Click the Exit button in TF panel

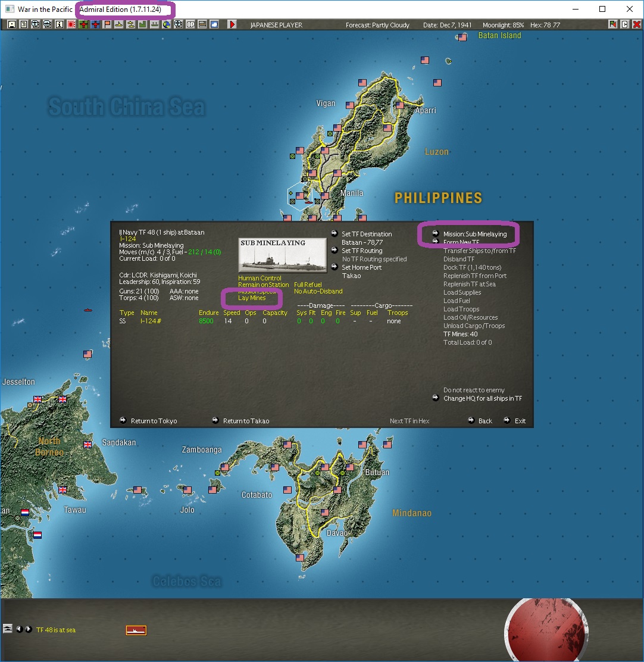coord(520,421)
